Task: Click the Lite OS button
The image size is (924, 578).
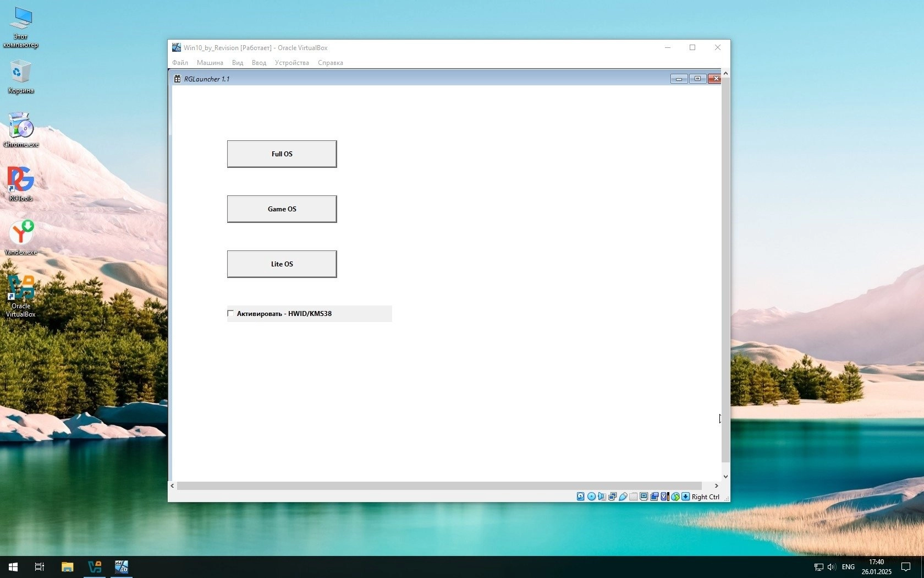Action: [282, 264]
